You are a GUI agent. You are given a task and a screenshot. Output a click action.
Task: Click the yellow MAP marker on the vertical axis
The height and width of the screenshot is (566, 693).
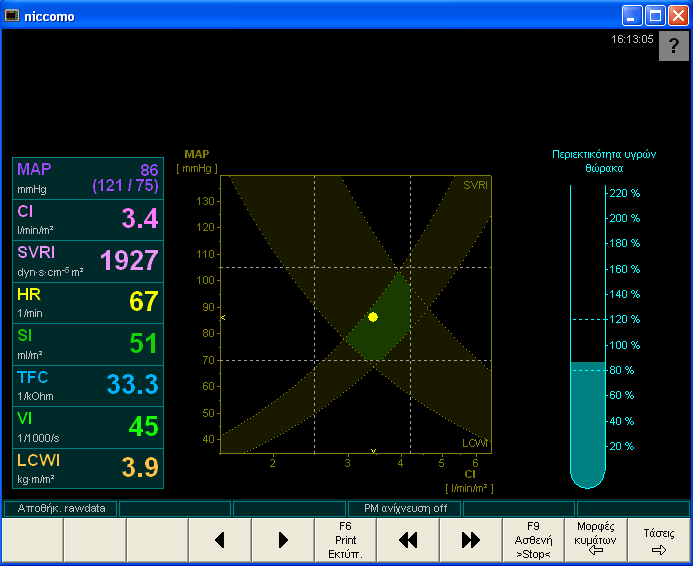click(223, 317)
